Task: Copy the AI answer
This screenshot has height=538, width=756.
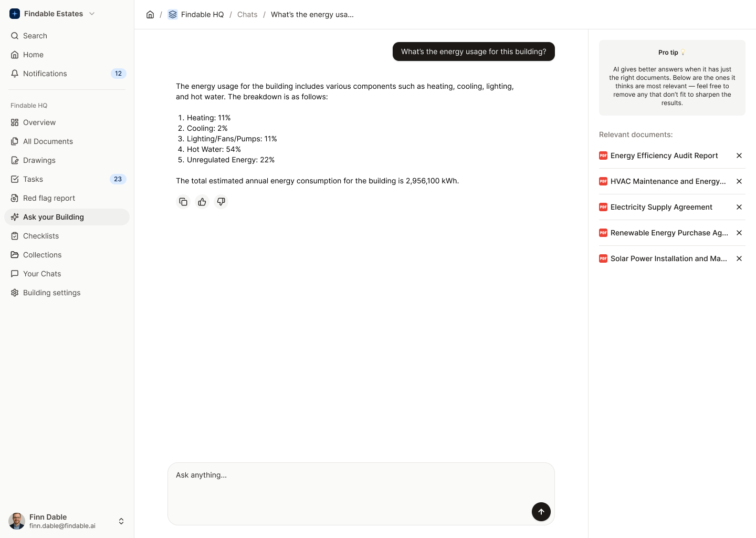Action: click(183, 202)
